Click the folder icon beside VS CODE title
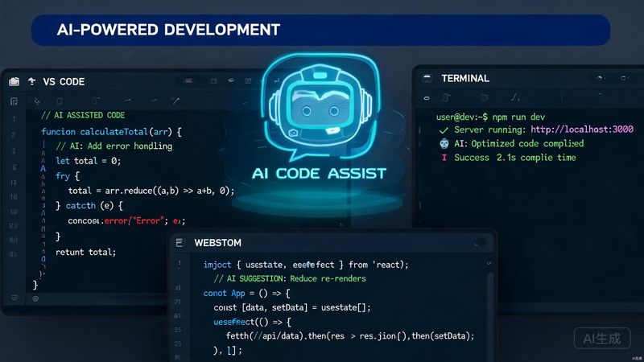Image resolution: width=644 pixels, height=362 pixels. (x=14, y=81)
